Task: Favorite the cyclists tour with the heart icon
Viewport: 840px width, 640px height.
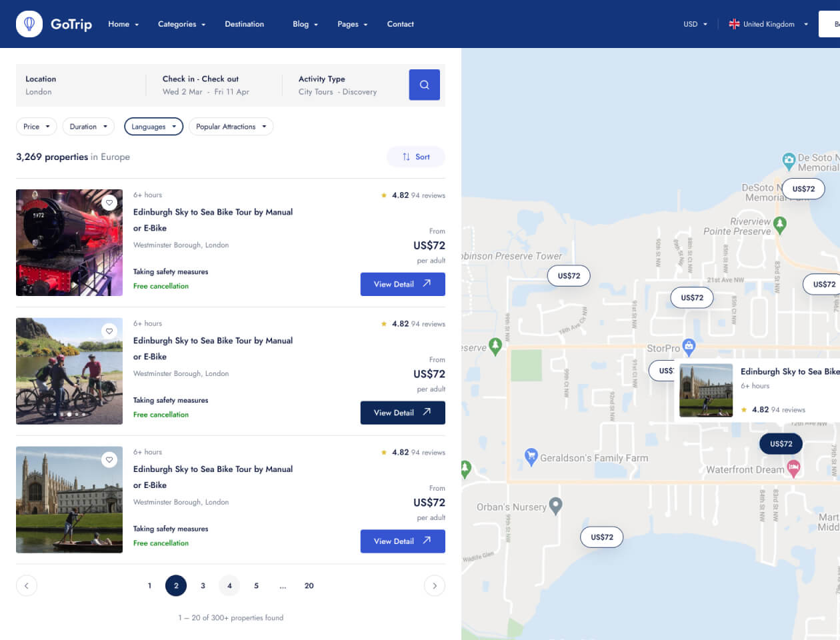Action: point(109,331)
